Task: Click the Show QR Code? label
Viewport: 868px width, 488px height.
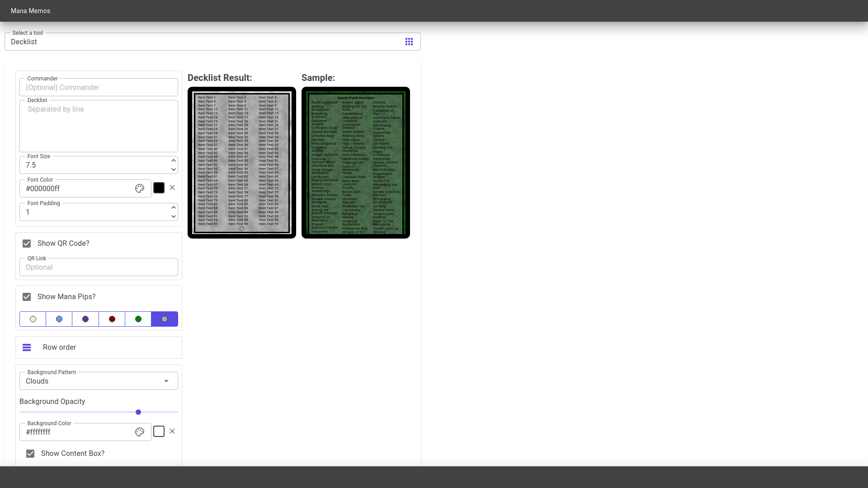Action: pos(63,243)
